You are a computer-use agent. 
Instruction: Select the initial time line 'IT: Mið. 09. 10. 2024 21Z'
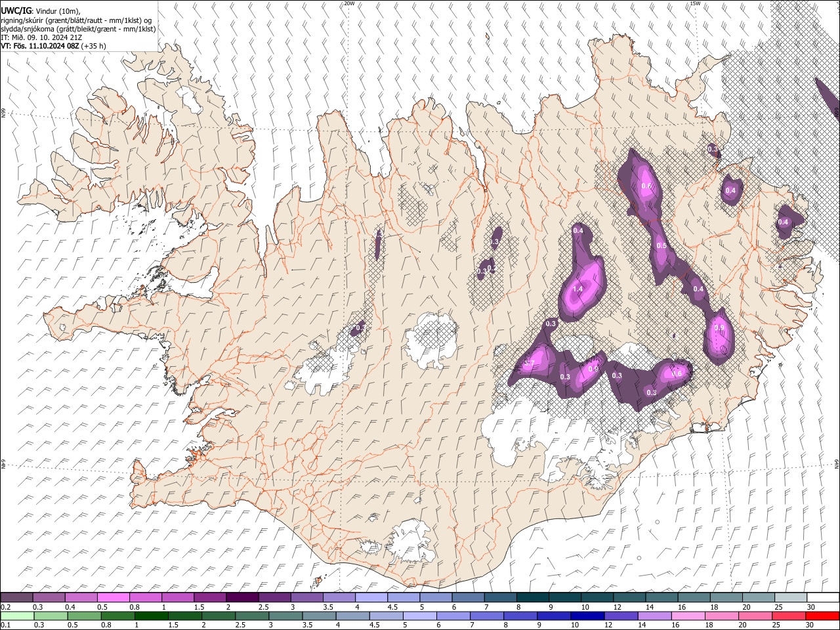pos(41,37)
